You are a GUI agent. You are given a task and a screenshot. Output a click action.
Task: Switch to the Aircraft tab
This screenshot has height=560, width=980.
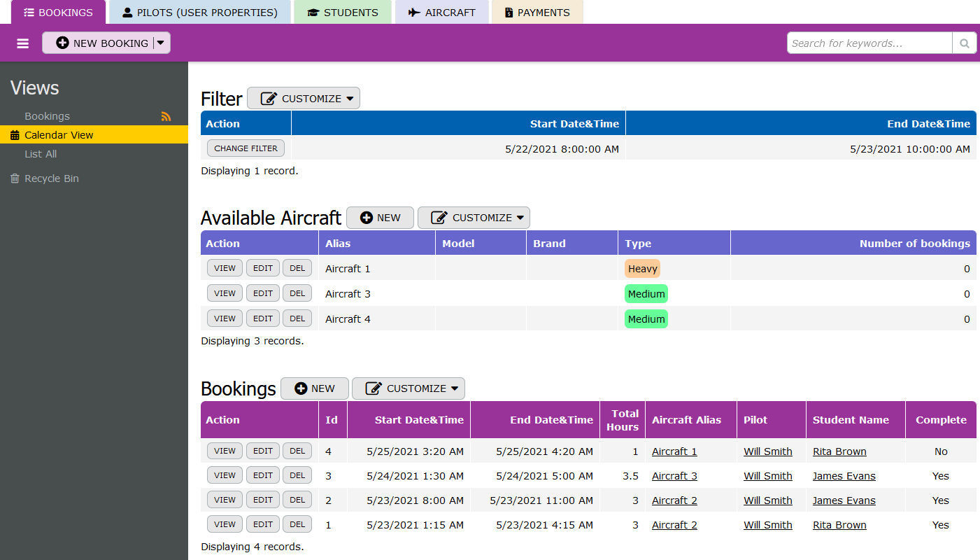(x=441, y=13)
